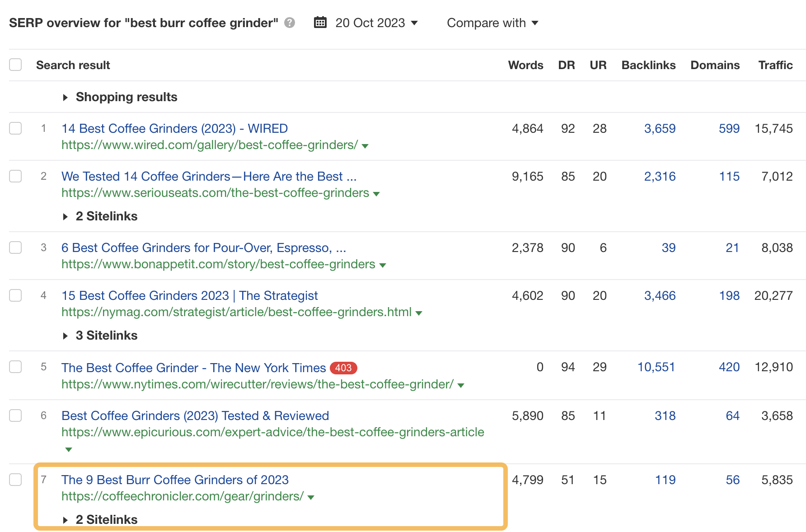This screenshot has width=806, height=532.
Task: Open the URL dropdown arrow for wired.com
Action: point(365,145)
